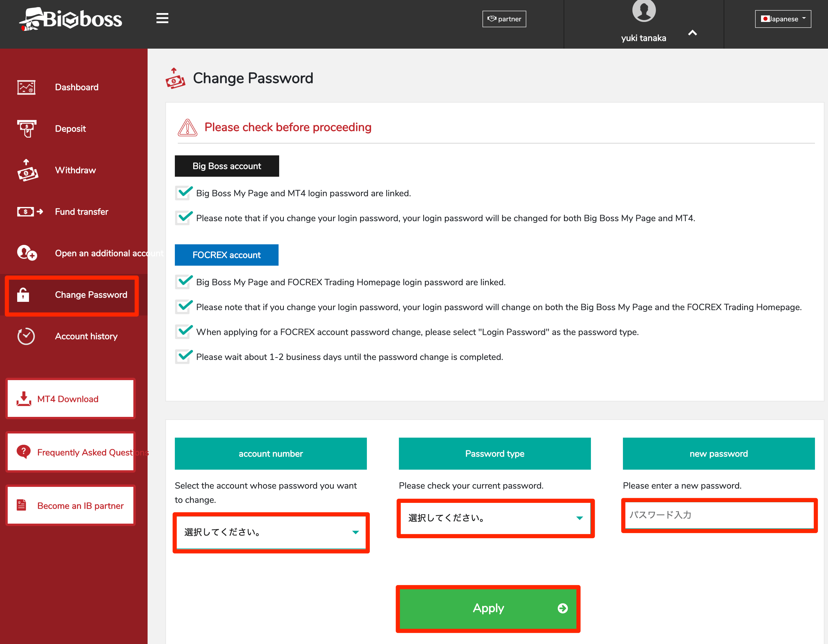Click the green Apply button

click(x=488, y=608)
